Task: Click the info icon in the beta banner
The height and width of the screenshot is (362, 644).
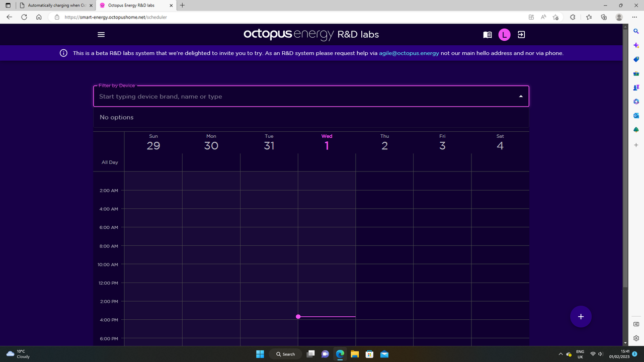Action: pyautogui.click(x=64, y=53)
